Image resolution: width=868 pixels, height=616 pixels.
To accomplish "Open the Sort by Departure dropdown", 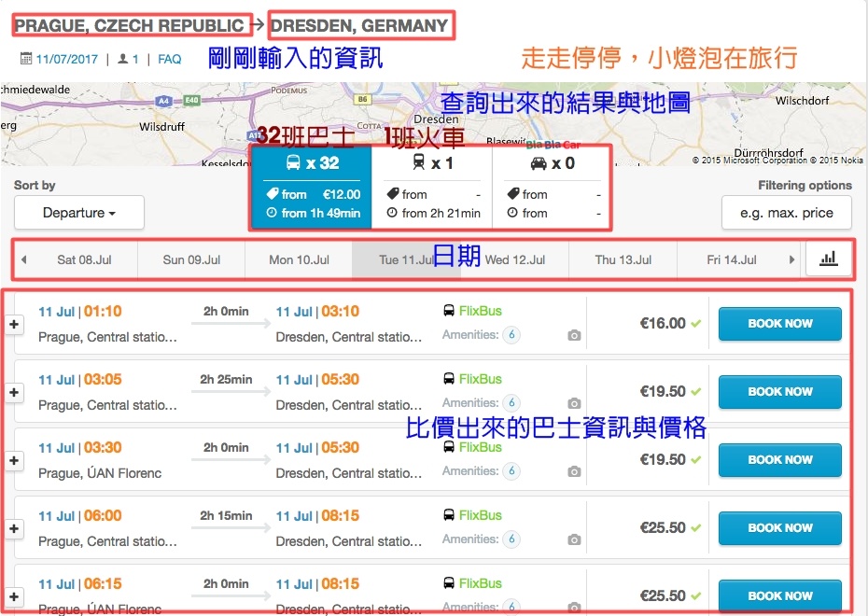I will pyautogui.click(x=79, y=213).
